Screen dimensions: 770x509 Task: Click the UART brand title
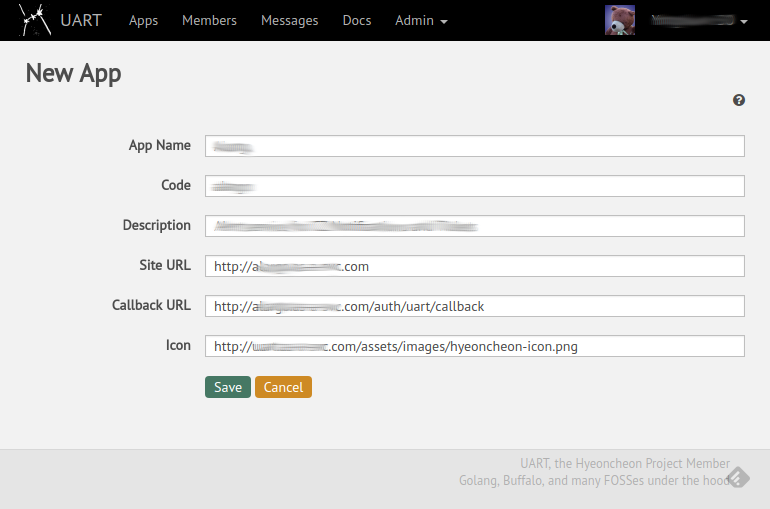[81, 21]
